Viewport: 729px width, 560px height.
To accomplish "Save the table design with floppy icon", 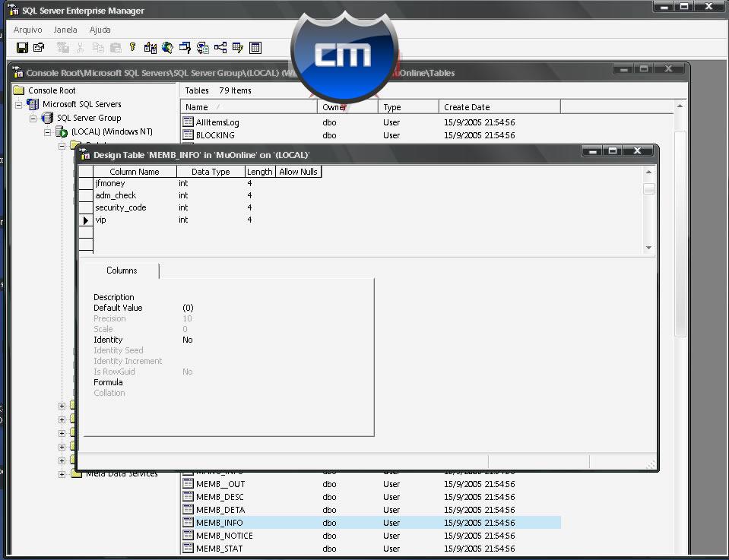I will click(22, 47).
